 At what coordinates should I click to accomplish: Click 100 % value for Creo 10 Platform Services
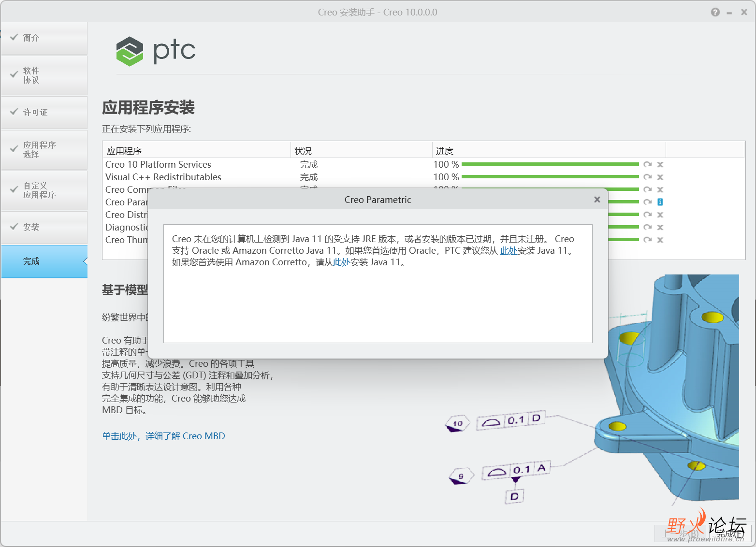[x=446, y=164]
